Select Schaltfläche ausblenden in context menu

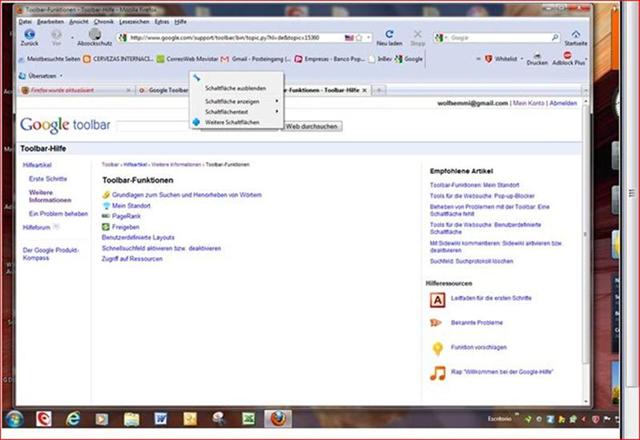tap(235, 88)
